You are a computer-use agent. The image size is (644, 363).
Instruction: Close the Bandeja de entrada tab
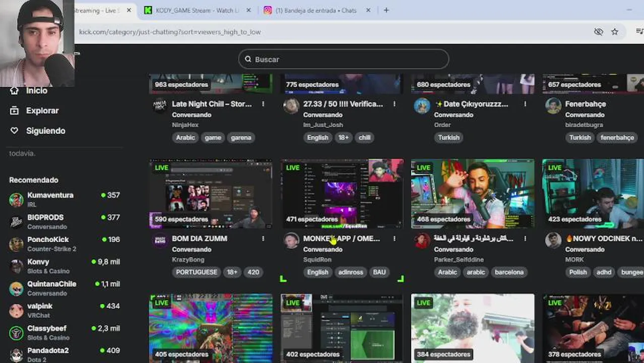pos(368,10)
